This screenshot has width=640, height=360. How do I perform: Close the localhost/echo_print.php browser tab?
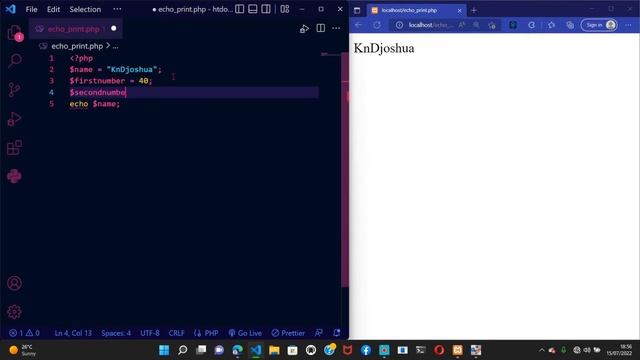pyautogui.click(x=459, y=11)
